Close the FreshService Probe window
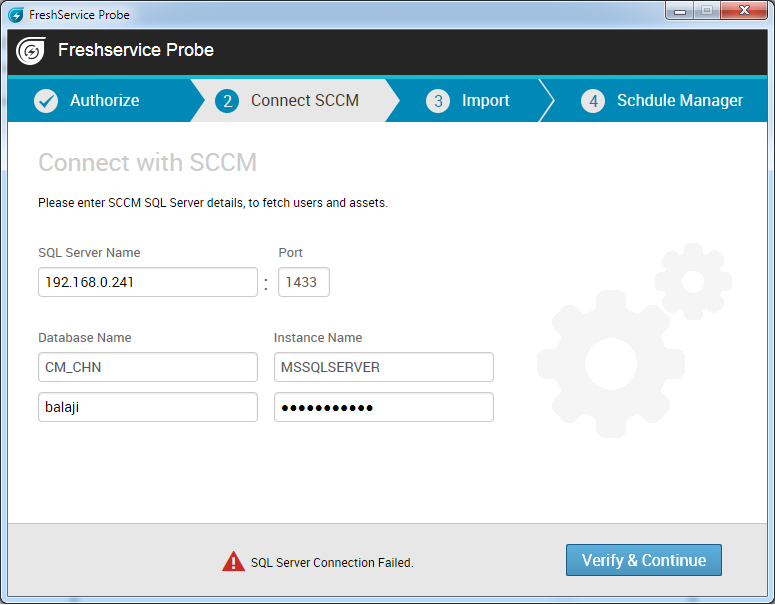Viewport: 775px width, 605px height. pos(744,11)
